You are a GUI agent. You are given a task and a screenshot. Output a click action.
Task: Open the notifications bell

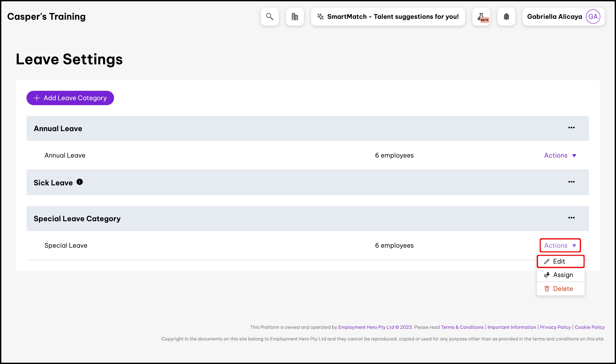pos(506,17)
